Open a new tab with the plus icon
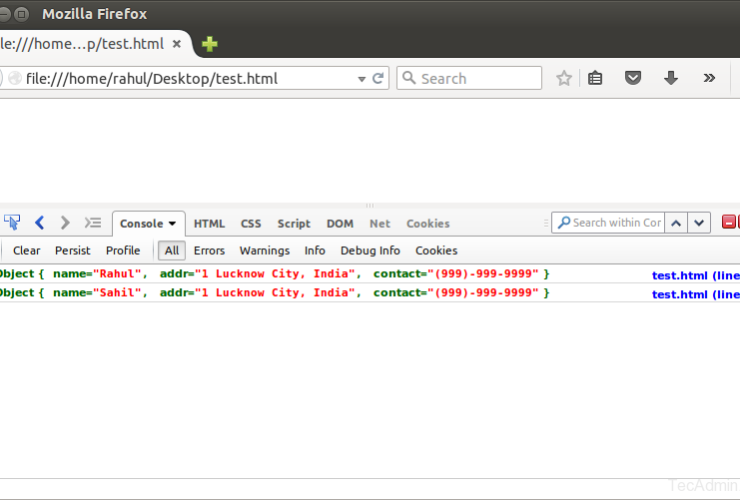 click(x=209, y=44)
